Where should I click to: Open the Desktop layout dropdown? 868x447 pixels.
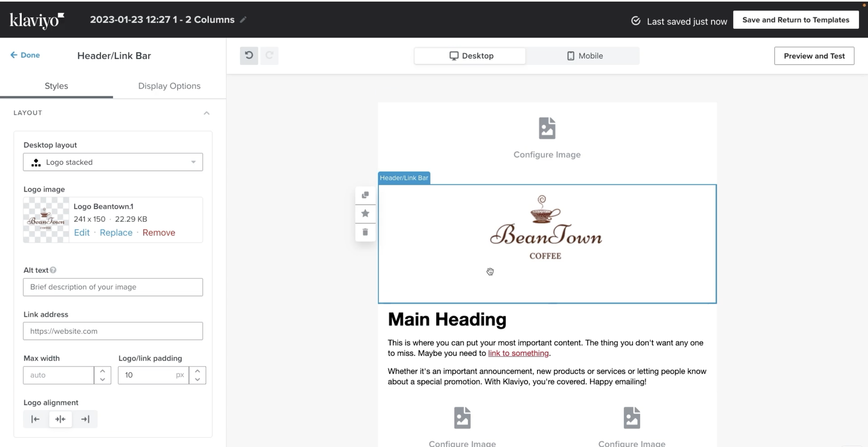tap(113, 162)
